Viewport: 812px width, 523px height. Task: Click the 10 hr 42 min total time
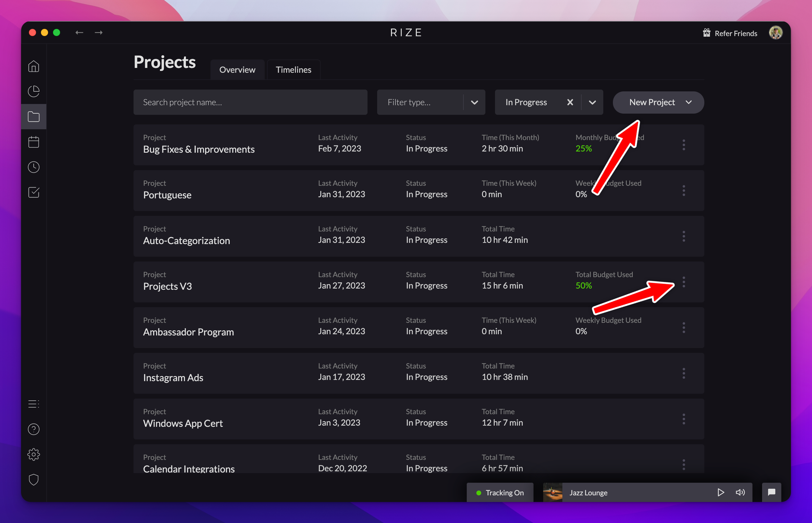(505, 240)
